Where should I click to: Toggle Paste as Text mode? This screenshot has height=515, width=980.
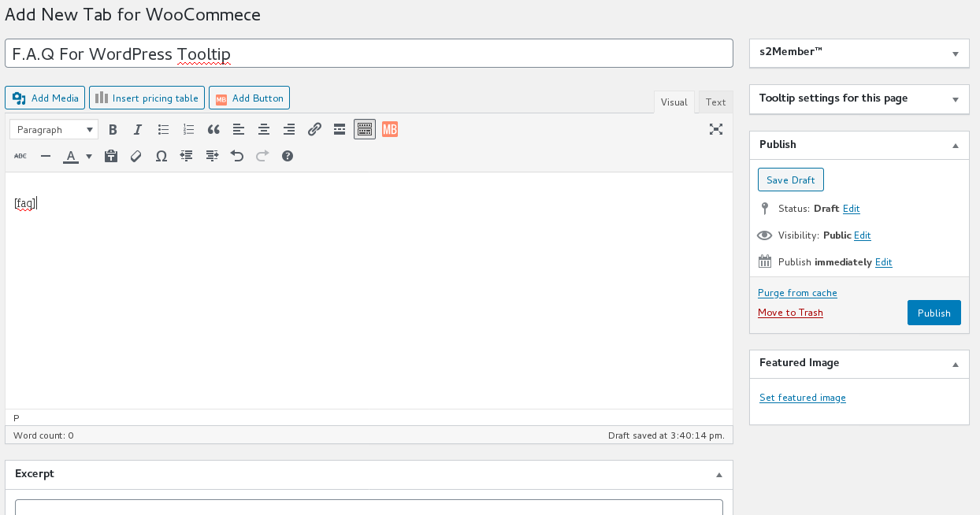[111, 155]
